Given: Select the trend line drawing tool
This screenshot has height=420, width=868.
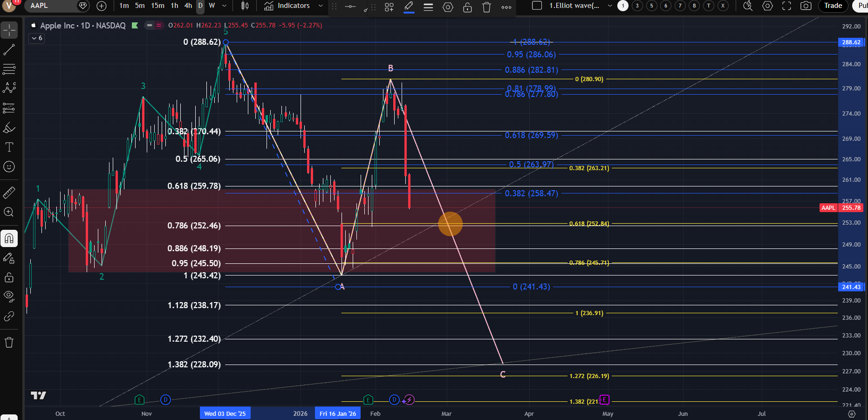Looking at the screenshot, I should click(9, 50).
